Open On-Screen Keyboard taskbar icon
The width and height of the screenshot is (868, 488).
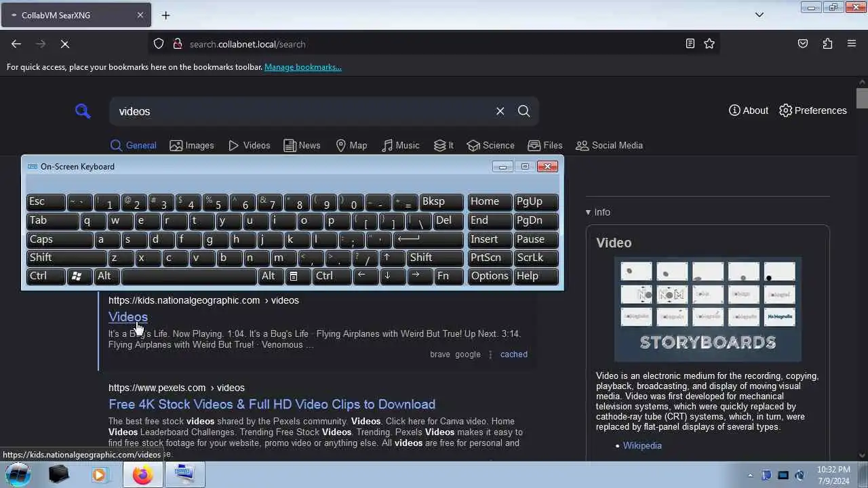coord(184,475)
